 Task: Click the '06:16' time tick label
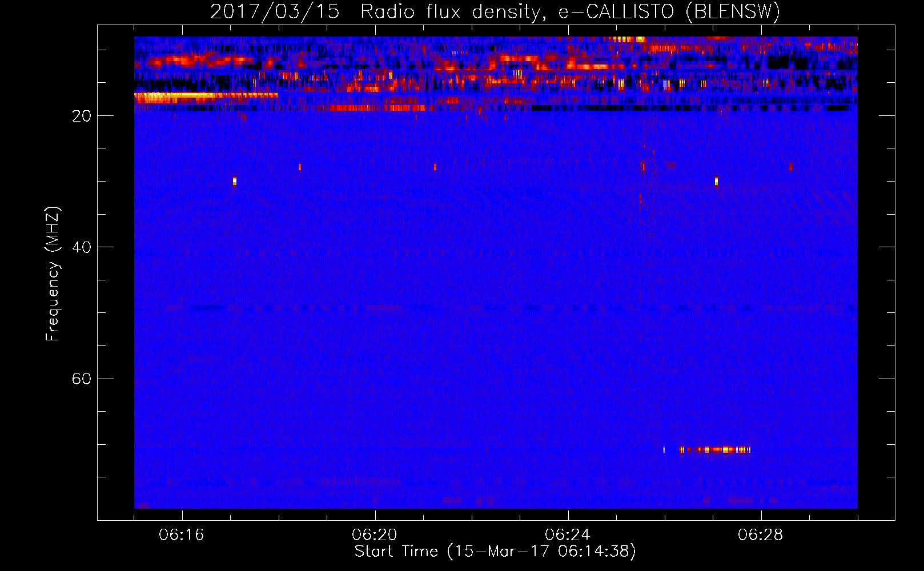click(182, 535)
